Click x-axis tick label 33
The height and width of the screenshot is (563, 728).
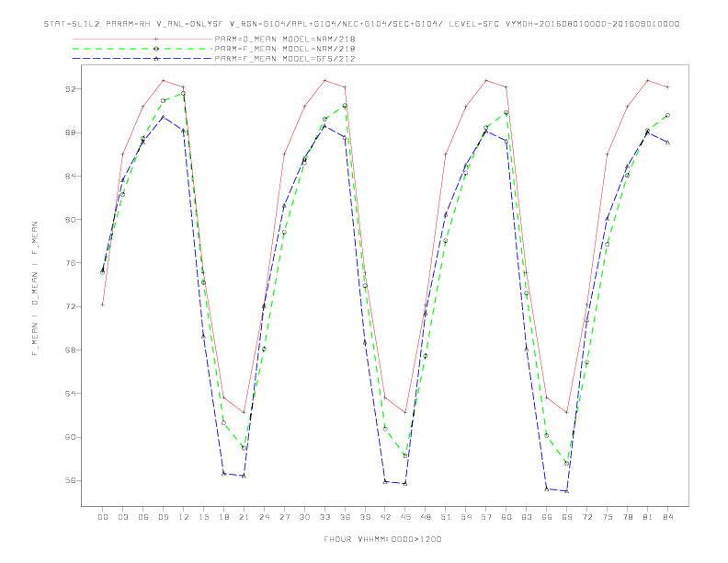(324, 517)
